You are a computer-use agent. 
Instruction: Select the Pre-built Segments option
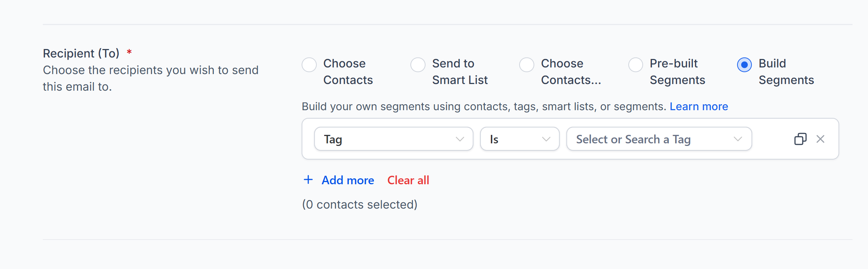(x=636, y=64)
